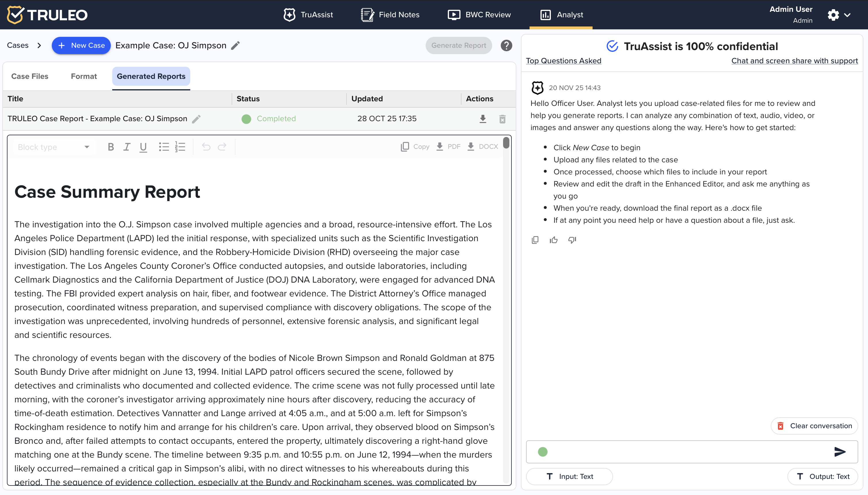Viewport: 868px width, 495px height.
Task: Open the Block type dropdown
Action: (x=54, y=147)
